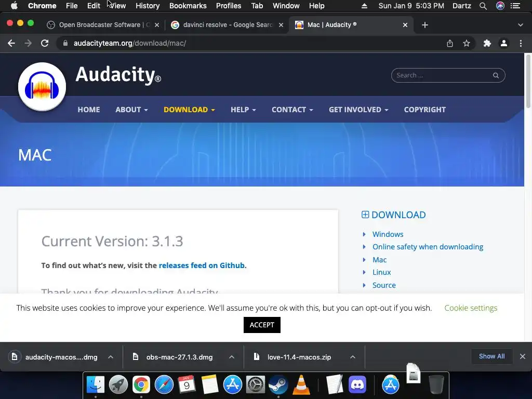Open VLC from the Dock

coord(301,385)
